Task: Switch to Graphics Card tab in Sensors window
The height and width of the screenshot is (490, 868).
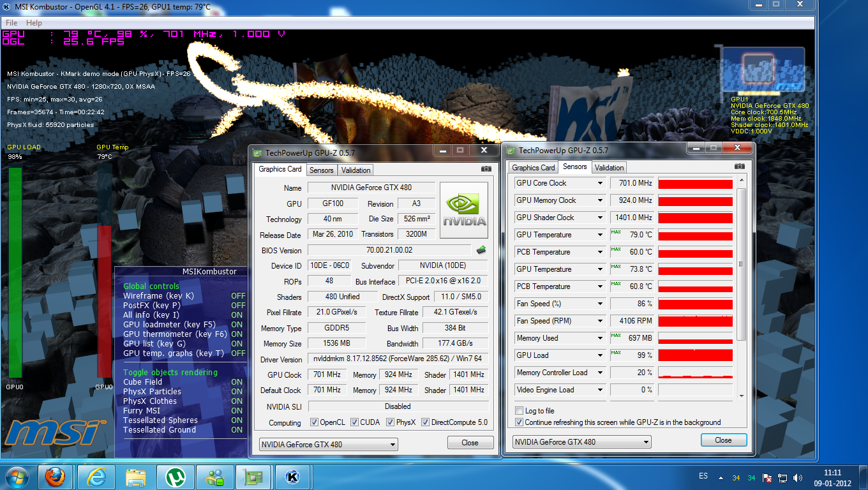Action: (534, 168)
